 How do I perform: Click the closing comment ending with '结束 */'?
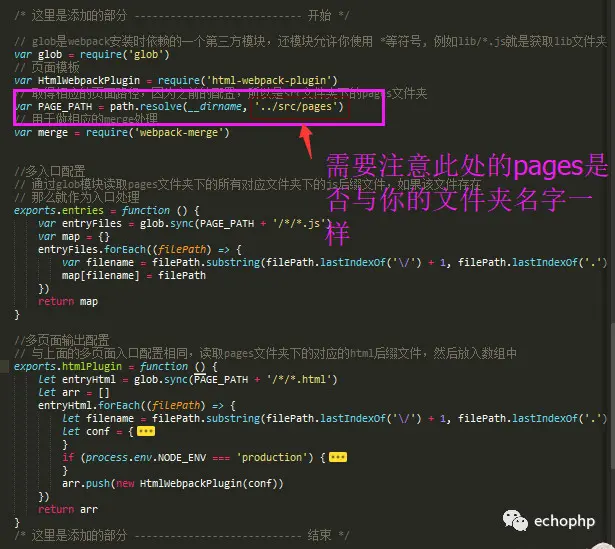[x=182, y=535]
